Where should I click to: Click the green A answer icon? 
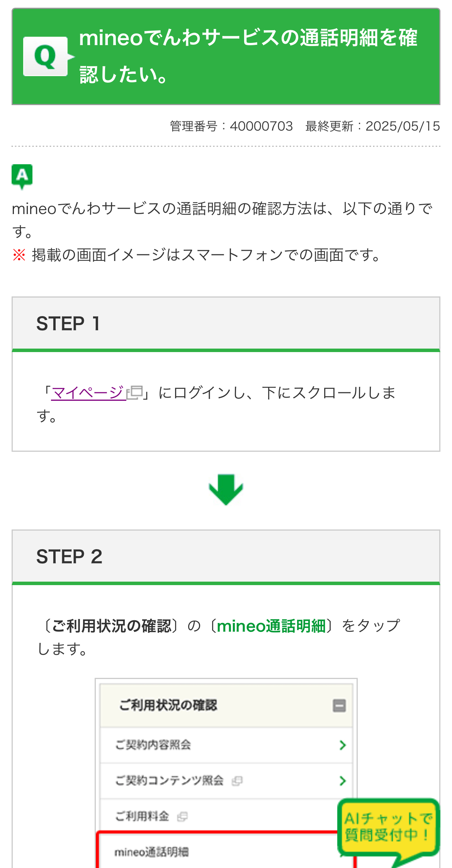(x=22, y=176)
